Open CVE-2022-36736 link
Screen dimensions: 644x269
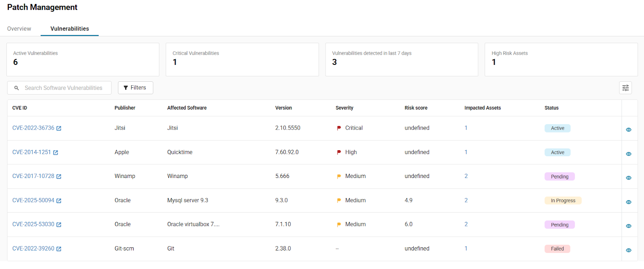(33, 128)
